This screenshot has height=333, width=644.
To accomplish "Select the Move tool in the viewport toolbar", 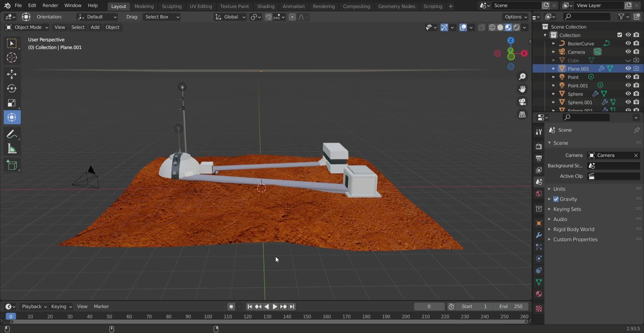I will (x=12, y=74).
